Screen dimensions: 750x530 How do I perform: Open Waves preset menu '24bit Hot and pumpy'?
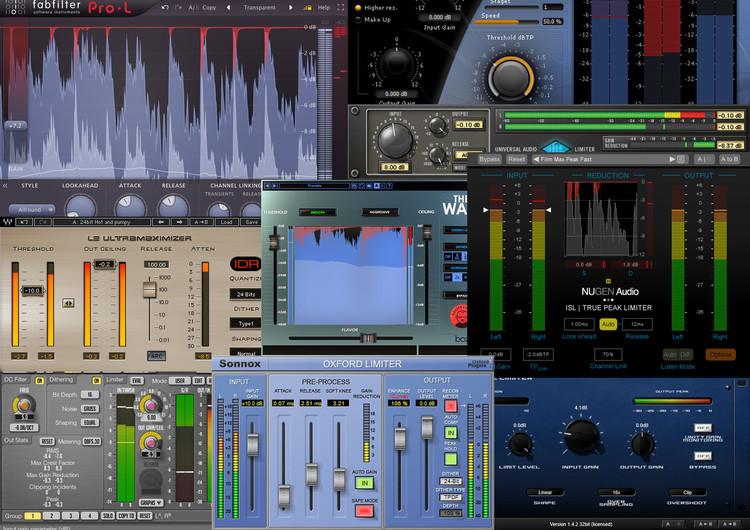click(102, 222)
